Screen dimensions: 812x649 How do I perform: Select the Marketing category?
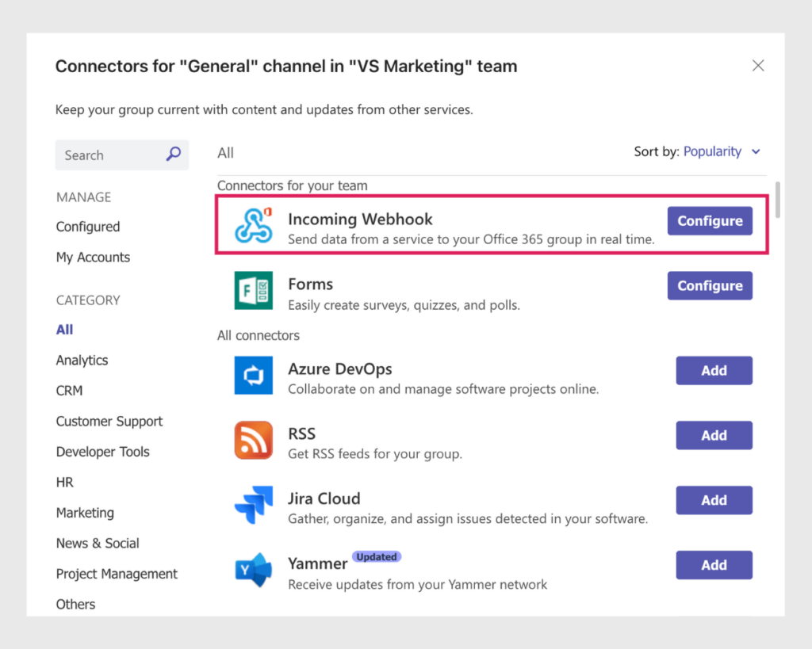[85, 513]
